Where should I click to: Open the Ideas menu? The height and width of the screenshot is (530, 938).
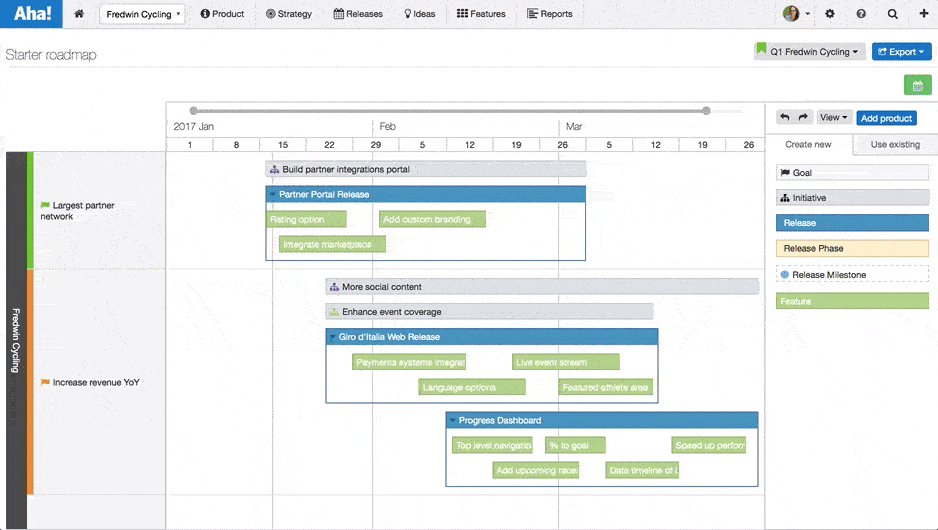(x=419, y=14)
